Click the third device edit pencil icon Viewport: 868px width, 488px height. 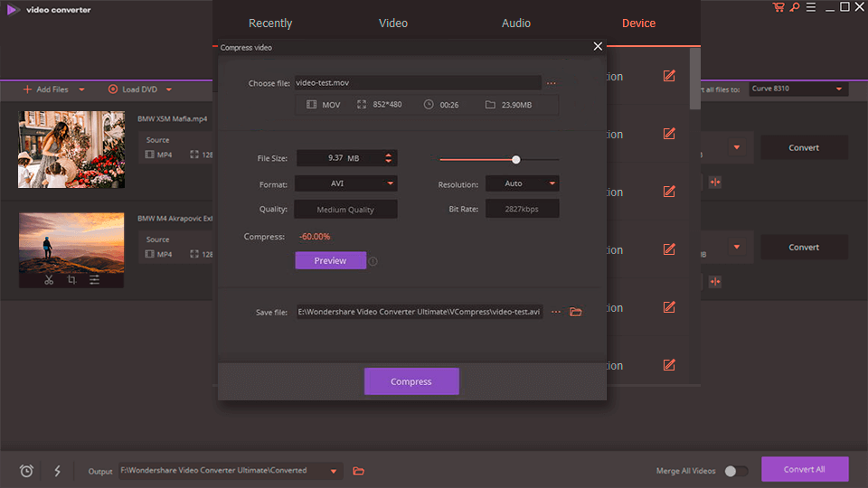point(669,192)
